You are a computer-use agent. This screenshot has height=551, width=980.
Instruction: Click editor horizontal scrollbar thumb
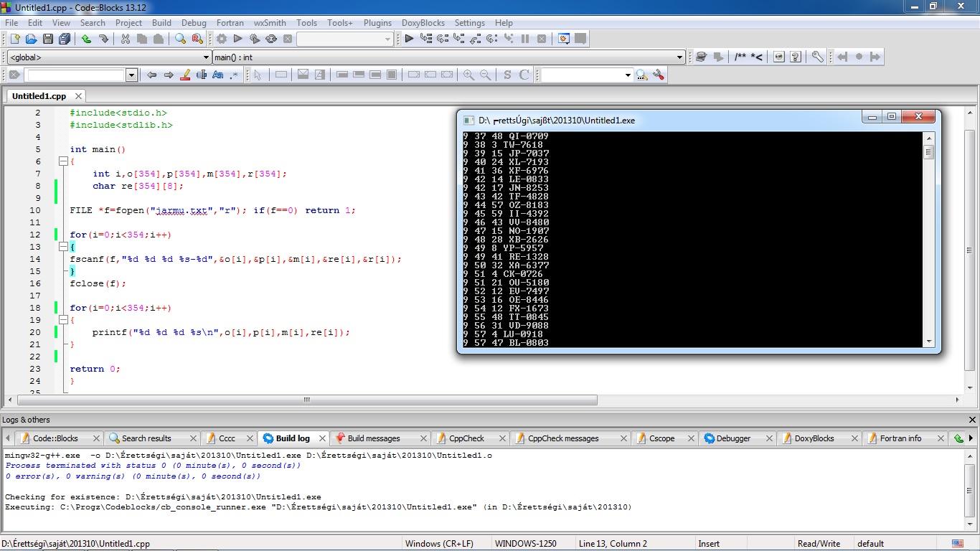pos(307,400)
